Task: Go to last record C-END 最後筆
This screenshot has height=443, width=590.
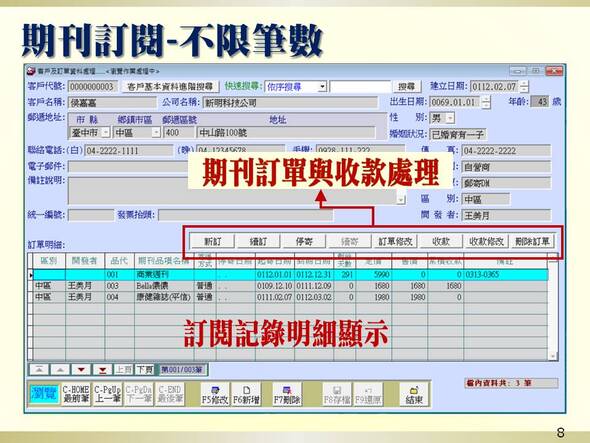Action: (170, 394)
